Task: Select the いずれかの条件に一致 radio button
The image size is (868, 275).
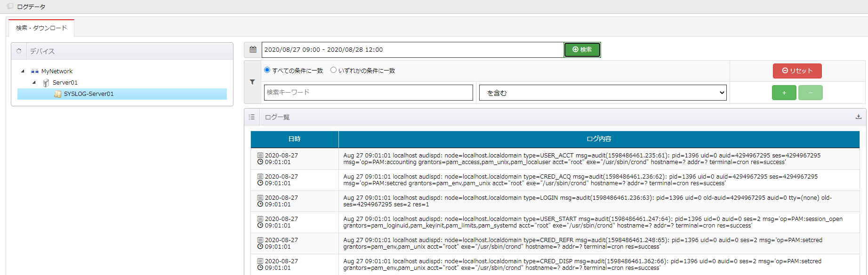Action: click(333, 70)
